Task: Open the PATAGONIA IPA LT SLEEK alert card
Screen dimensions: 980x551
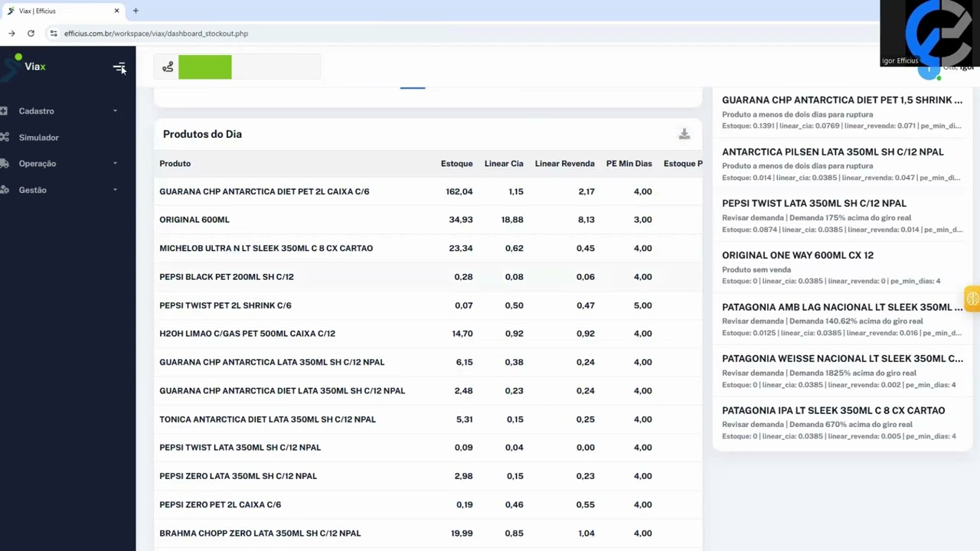Action: point(842,423)
